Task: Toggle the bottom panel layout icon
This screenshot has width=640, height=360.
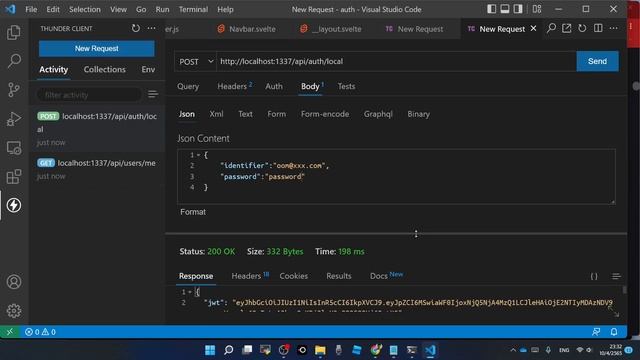Action: pyautogui.click(x=505, y=9)
